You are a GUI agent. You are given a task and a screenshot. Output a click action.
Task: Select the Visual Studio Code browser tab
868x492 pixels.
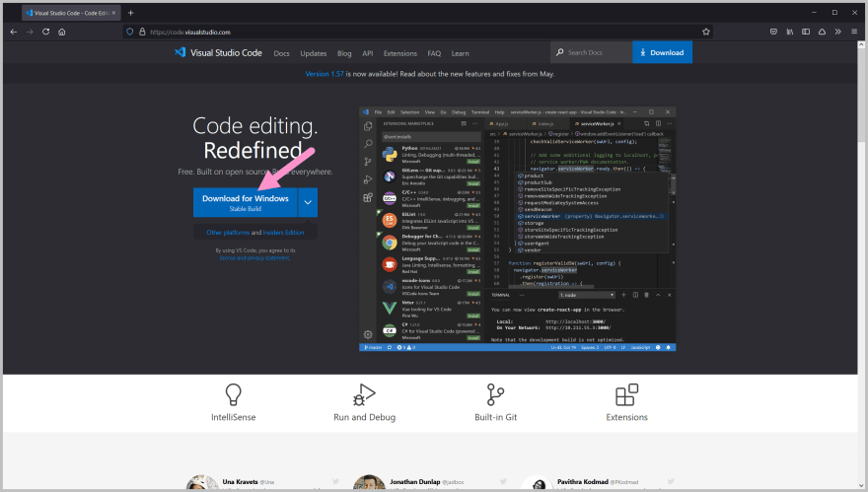pyautogui.click(x=71, y=13)
